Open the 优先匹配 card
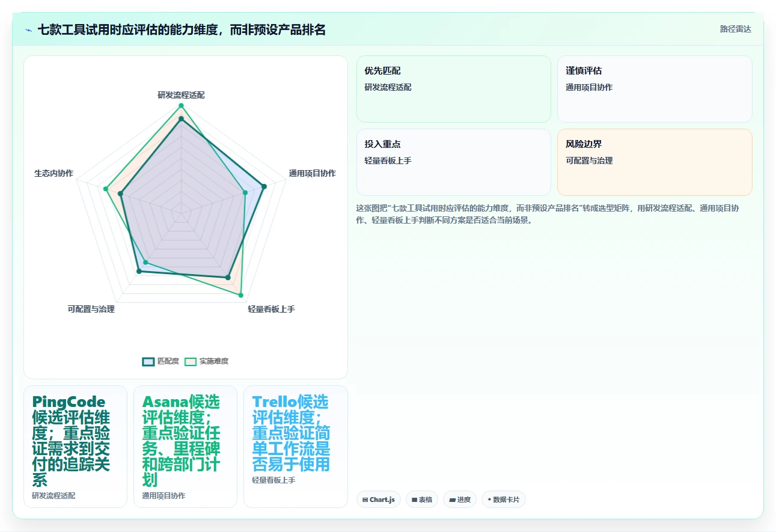 pyautogui.click(x=454, y=89)
